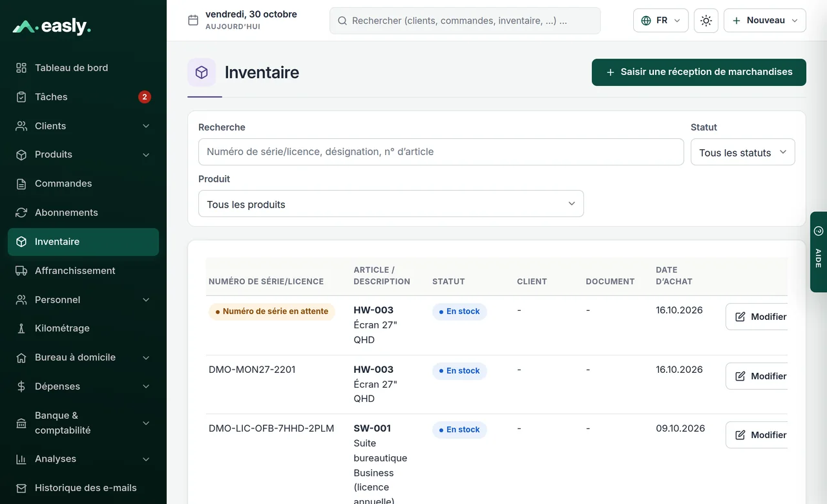Click Modifier label in DMO-LIC-OFB-7HHD-2PLM row
Image resolution: width=827 pixels, height=504 pixels.
pyautogui.click(x=769, y=435)
